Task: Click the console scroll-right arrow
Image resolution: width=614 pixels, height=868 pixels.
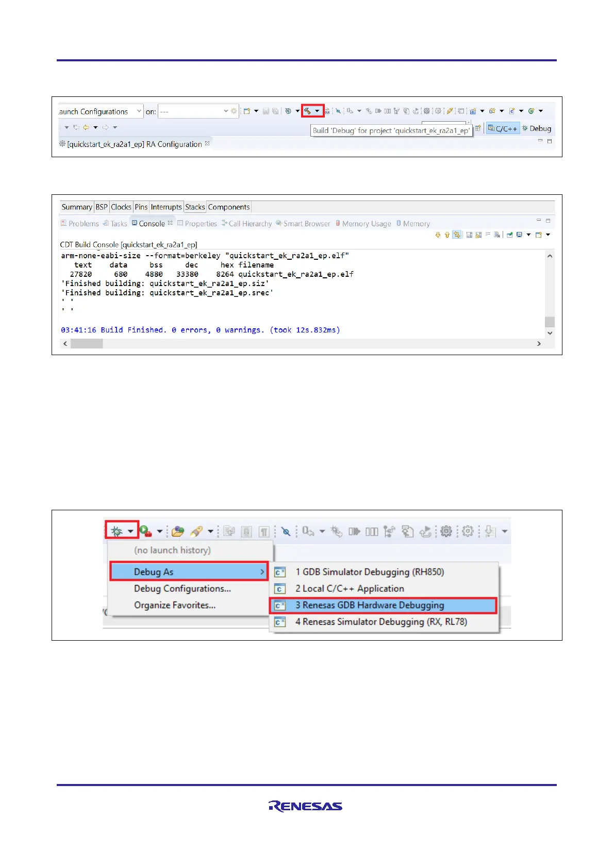Action: pos(539,344)
